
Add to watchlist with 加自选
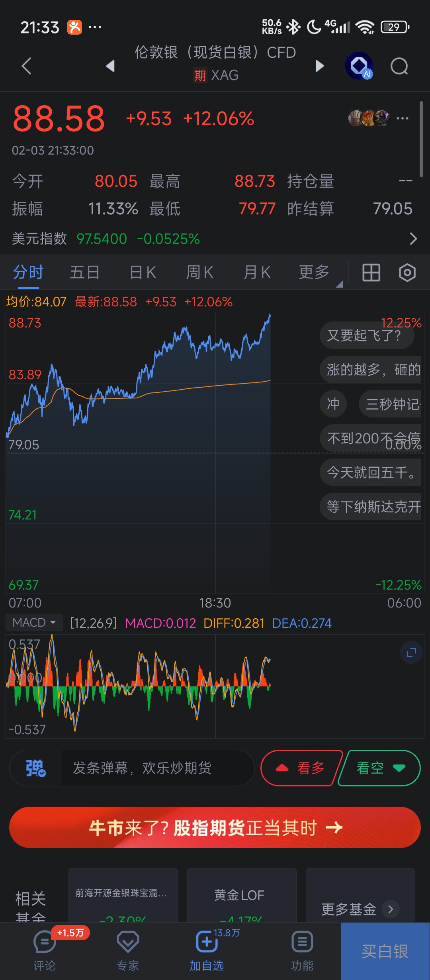click(x=207, y=951)
